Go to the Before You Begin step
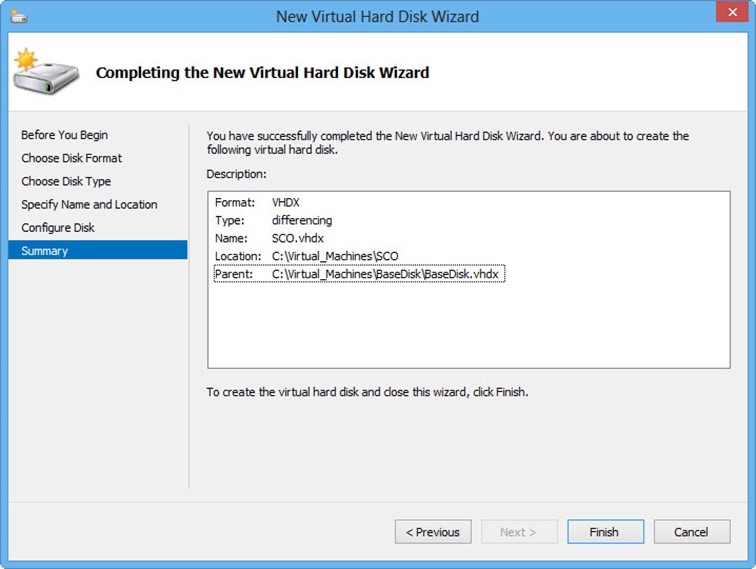The height and width of the screenshot is (569, 756). tap(65, 135)
